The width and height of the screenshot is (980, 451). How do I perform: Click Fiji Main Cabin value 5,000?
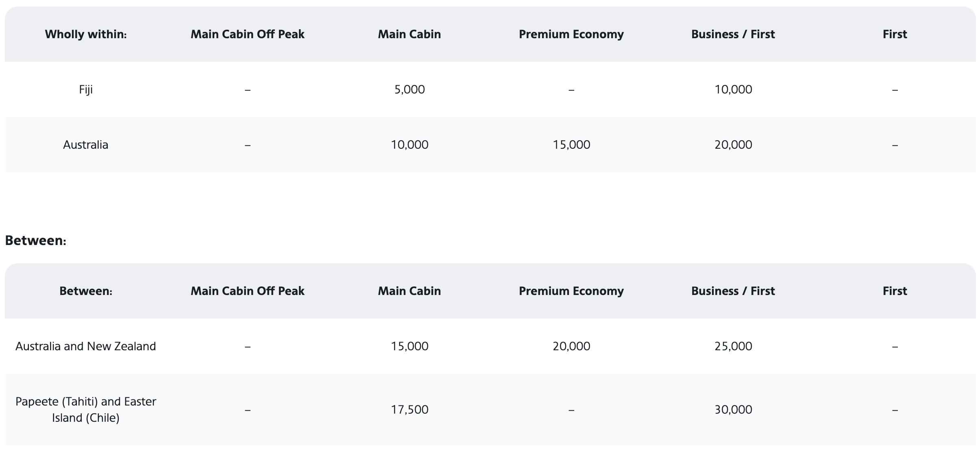409,89
